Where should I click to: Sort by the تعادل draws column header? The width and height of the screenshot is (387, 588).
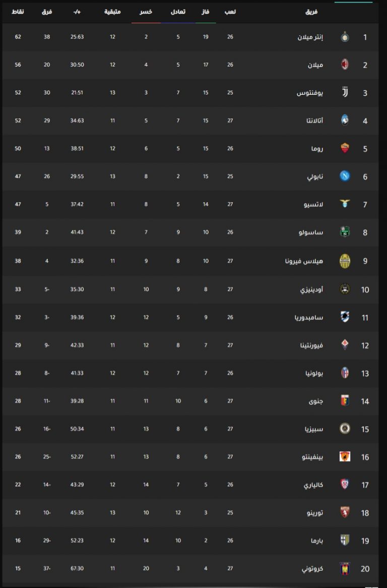[178, 12]
